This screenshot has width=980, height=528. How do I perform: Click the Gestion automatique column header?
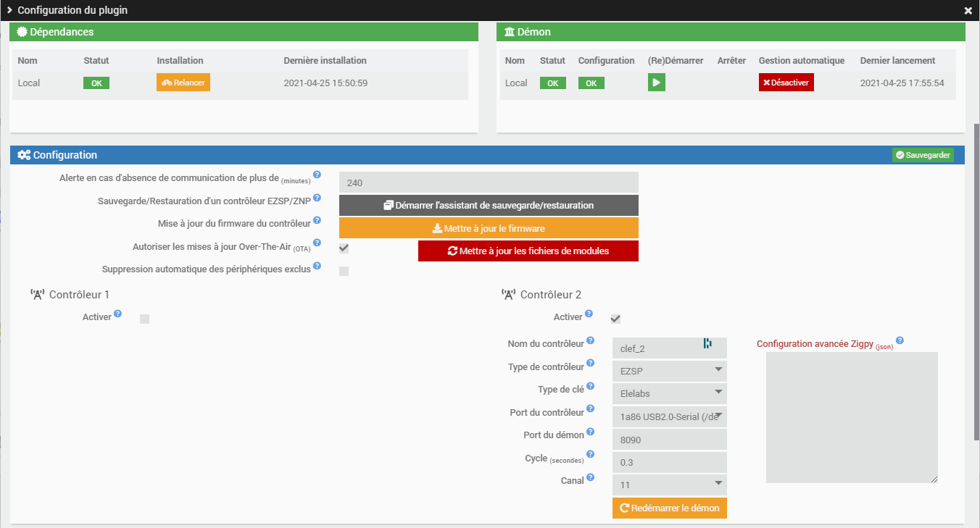click(802, 61)
